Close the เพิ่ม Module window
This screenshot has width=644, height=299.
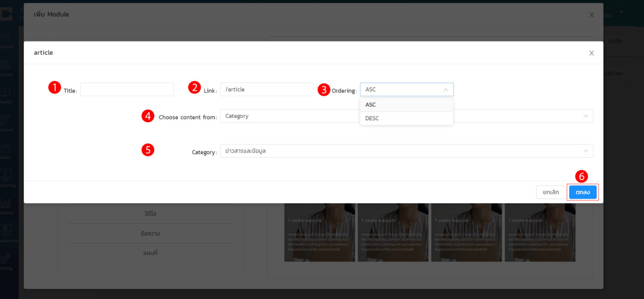(x=592, y=15)
